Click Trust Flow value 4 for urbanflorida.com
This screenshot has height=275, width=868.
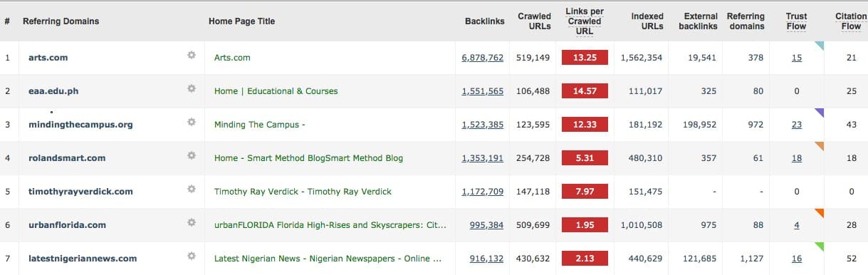pos(797,225)
